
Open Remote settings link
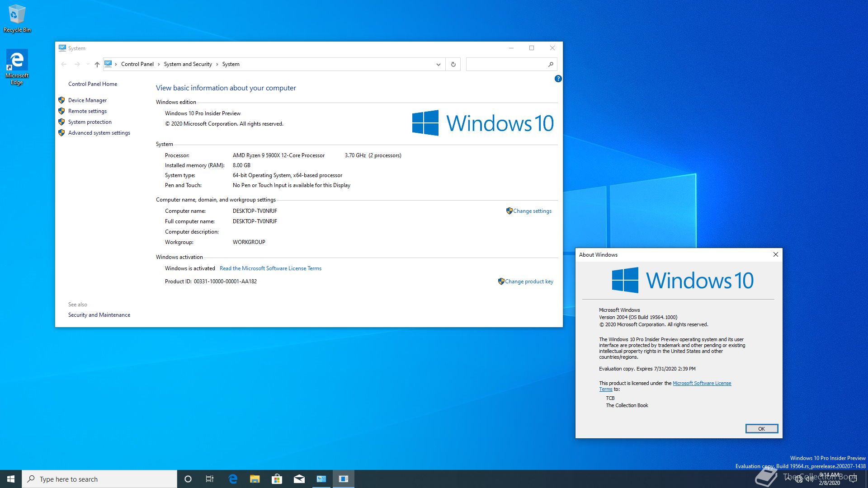click(87, 111)
